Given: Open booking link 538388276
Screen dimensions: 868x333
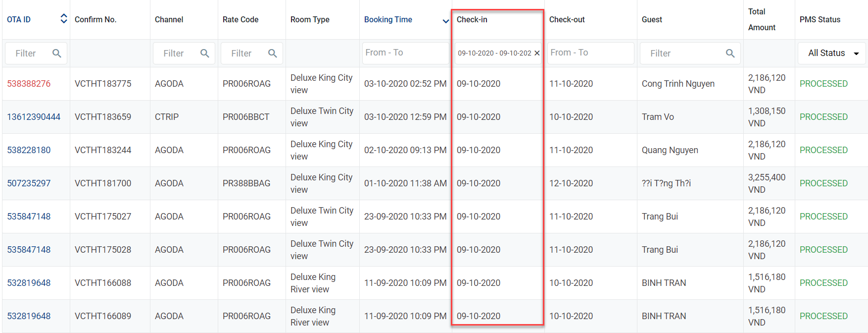Looking at the screenshot, I should tap(29, 84).
